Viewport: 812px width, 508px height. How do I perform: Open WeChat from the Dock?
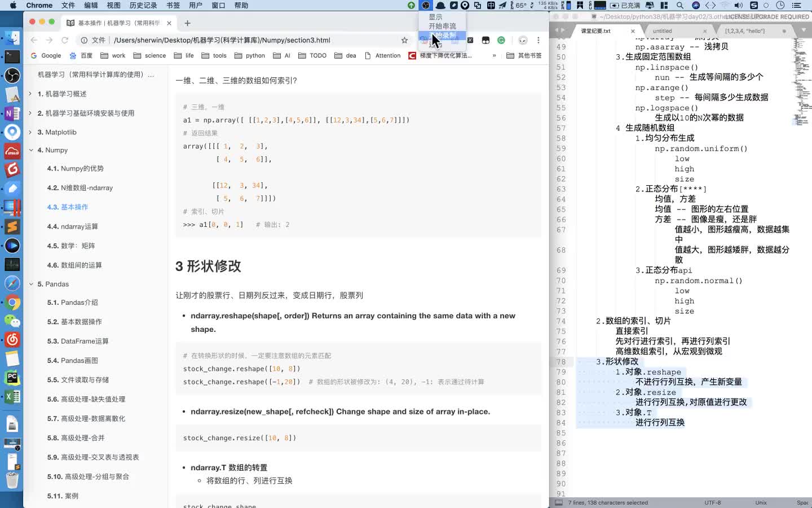point(12,321)
